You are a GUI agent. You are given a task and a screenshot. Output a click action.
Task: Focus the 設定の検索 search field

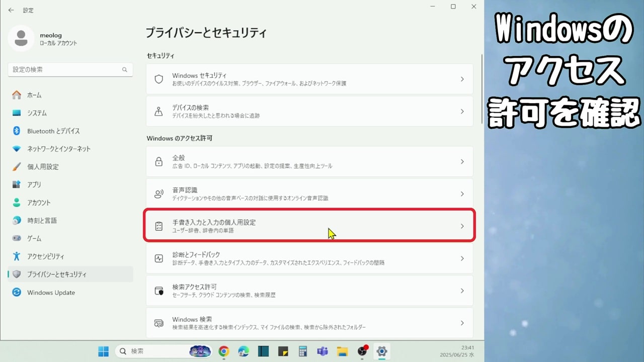[x=70, y=70]
